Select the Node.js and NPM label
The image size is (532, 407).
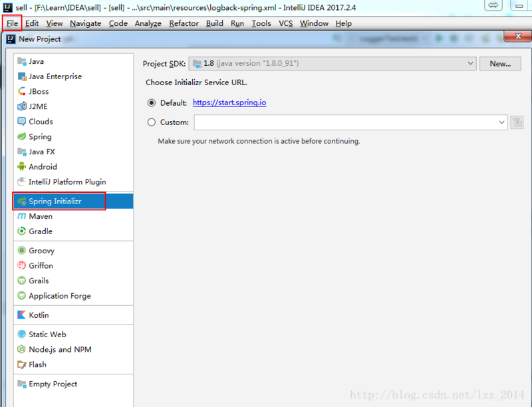click(x=60, y=349)
